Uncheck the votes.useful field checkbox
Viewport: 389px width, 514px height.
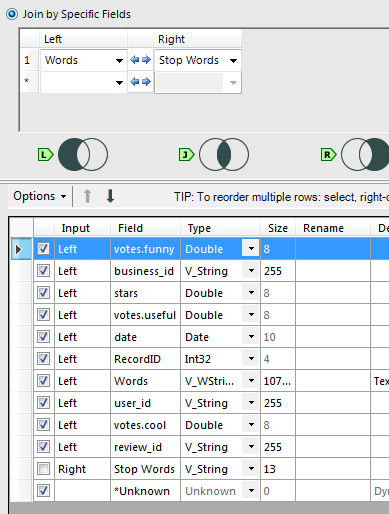click(44, 315)
